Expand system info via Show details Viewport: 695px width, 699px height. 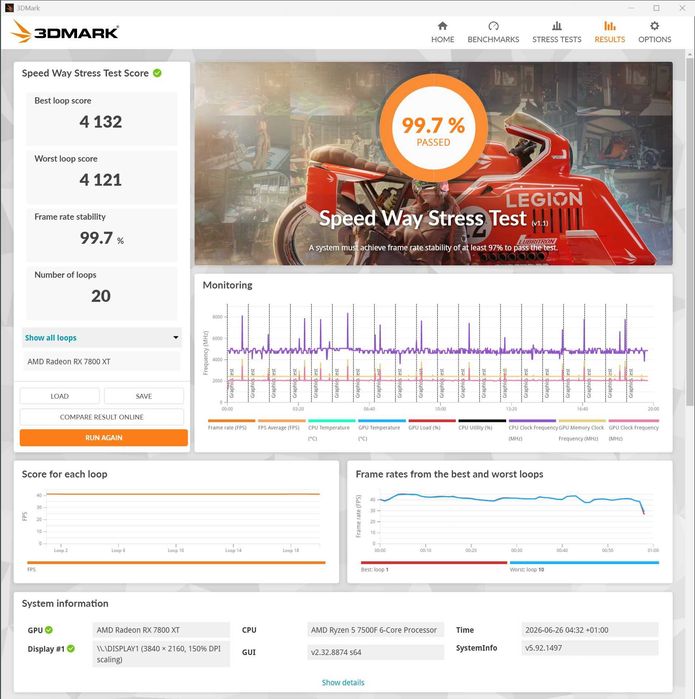(x=343, y=683)
